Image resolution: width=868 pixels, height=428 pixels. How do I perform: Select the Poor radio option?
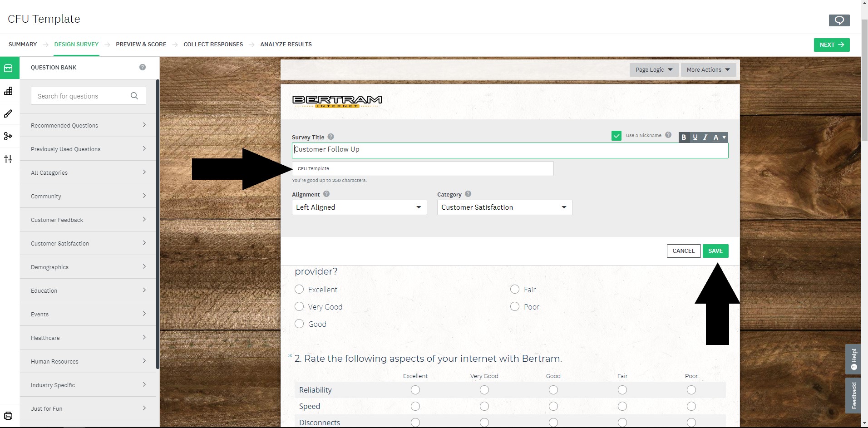515,307
